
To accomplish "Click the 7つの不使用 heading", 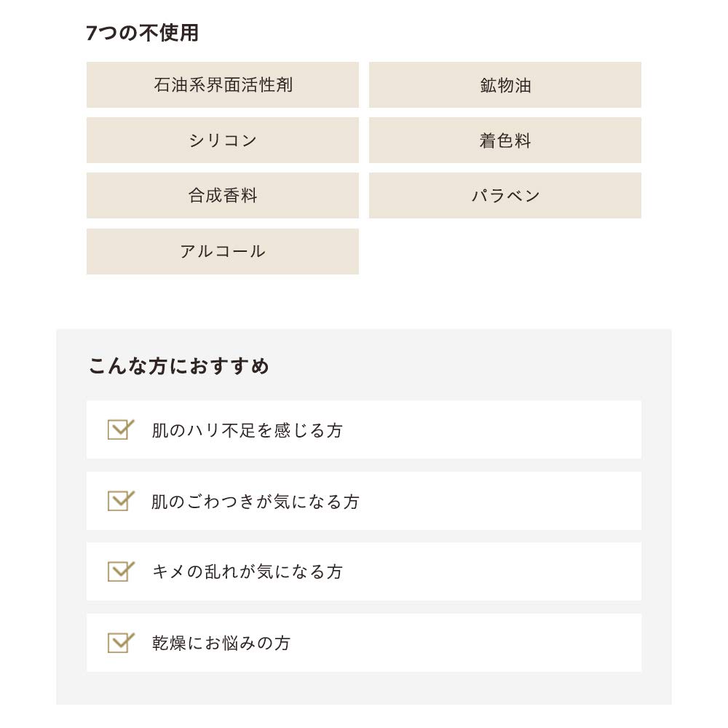I will click(142, 33).
